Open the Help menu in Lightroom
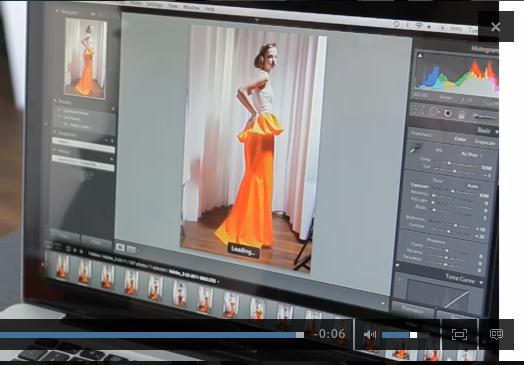Image resolution: width=524 pixels, height=365 pixels. [210, 9]
